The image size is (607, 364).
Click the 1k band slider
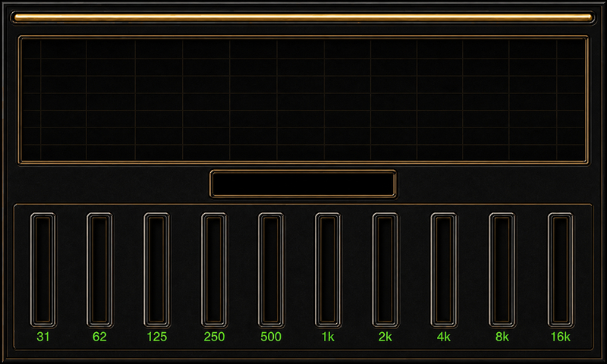coord(328,270)
